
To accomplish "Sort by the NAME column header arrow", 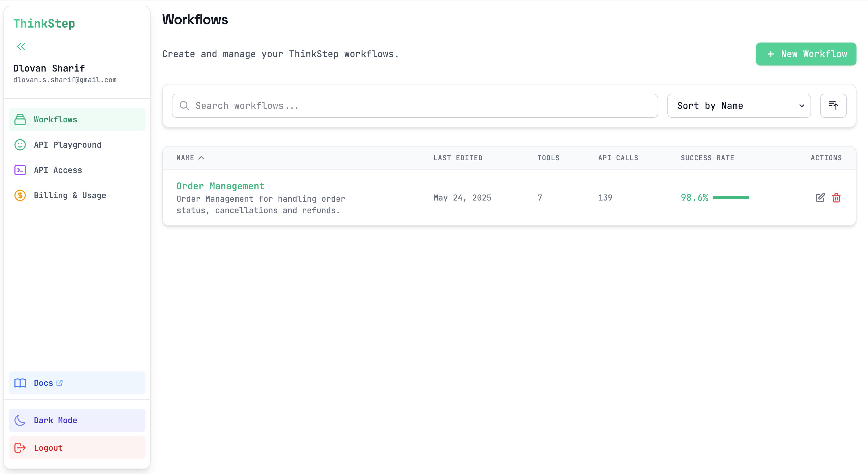I will [201, 158].
